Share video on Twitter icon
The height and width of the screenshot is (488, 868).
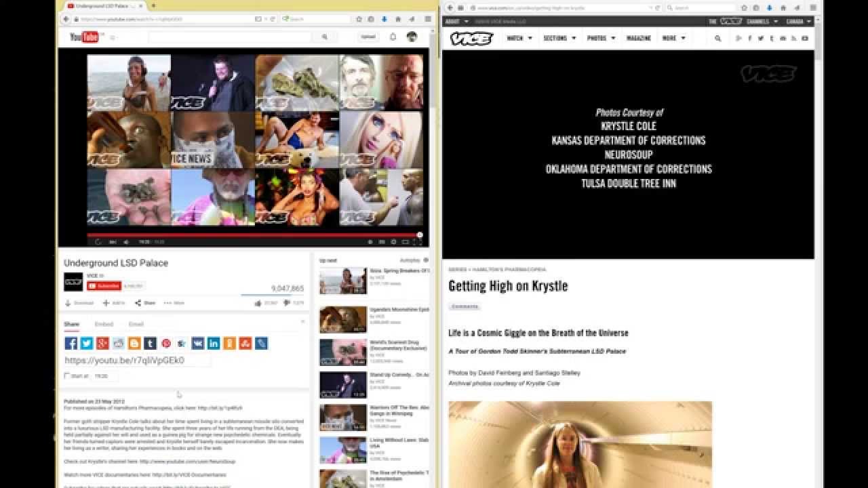pyautogui.click(x=87, y=344)
